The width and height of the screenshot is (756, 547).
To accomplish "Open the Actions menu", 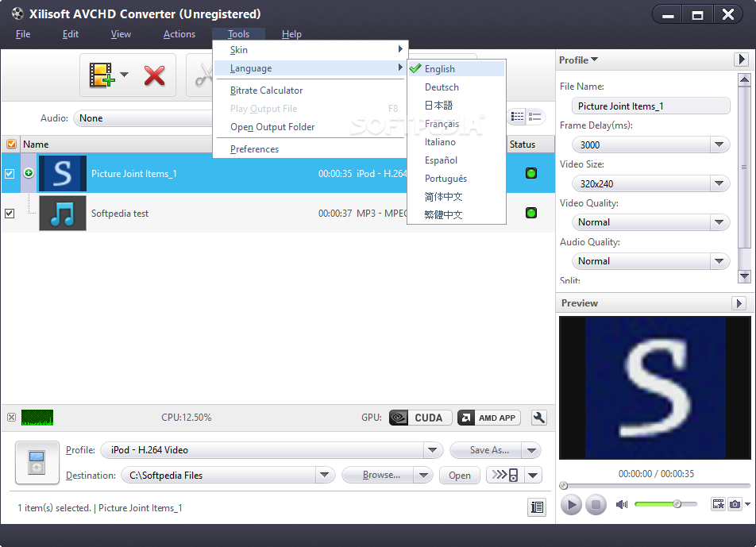I will click(179, 33).
